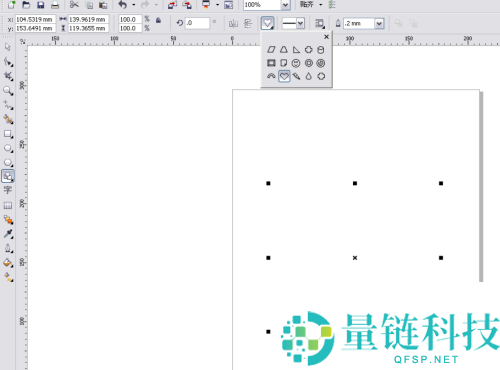Screen dimensions: 500x370
Task: Open a file with the folder icon
Action: tap(26, 5)
